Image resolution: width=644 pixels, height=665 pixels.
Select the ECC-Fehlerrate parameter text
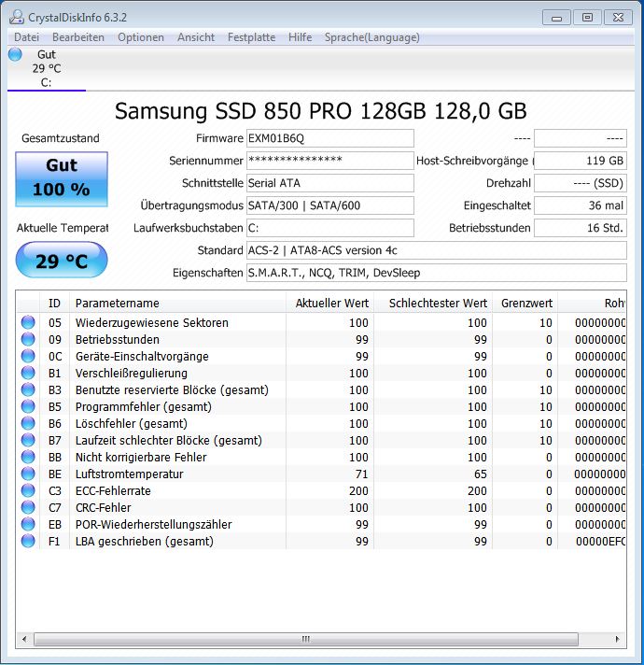pyautogui.click(x=113, y=491)
